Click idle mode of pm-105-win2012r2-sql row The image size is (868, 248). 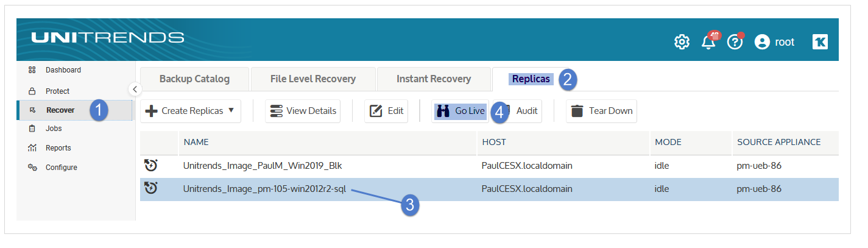[x=662, y=189]
